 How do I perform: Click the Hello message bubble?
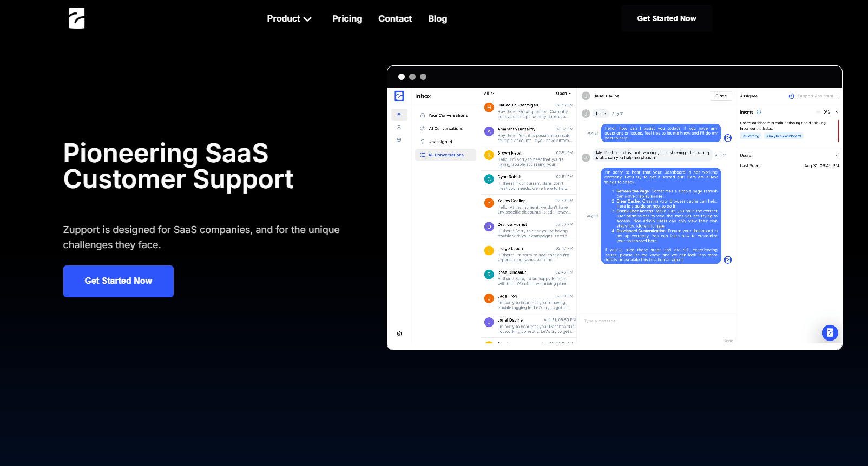point(601,114)
